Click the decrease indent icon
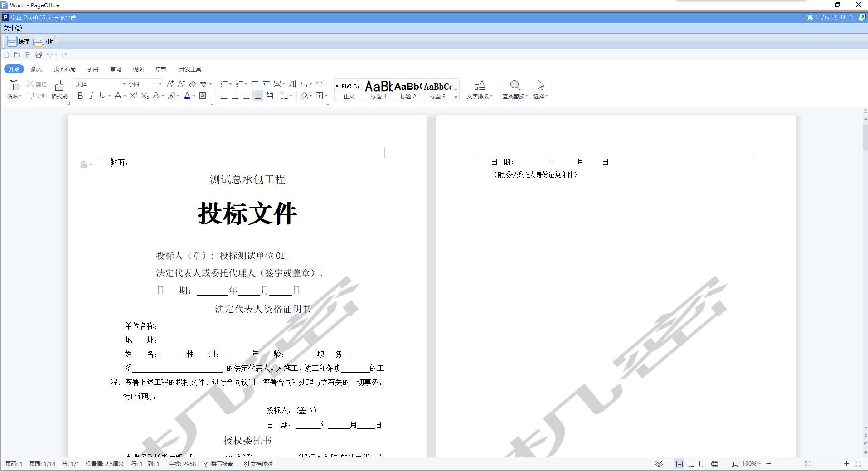The width and height of the screenshot is (868, 471). (x=255, y=84)
